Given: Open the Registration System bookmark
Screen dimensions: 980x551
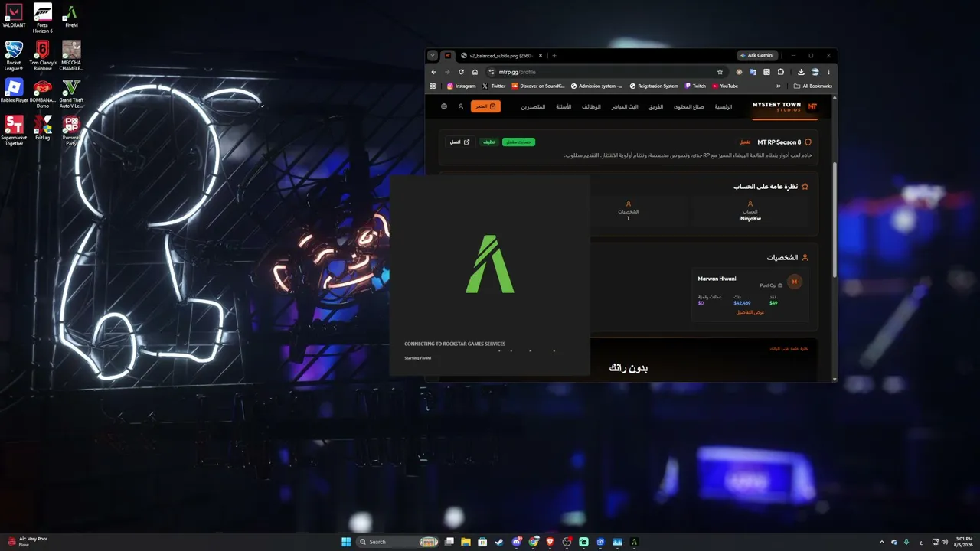Looking at the screenshot, I should 654,86.
